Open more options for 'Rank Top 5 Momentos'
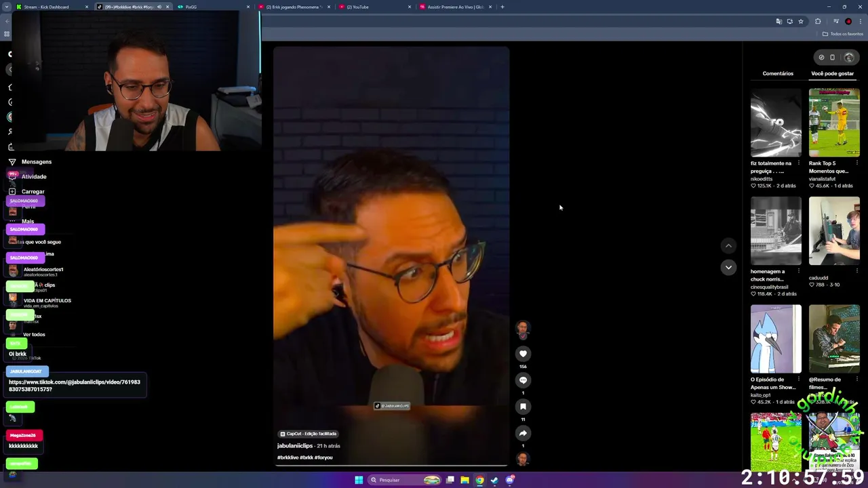The image size is (868, 488). 857,163
